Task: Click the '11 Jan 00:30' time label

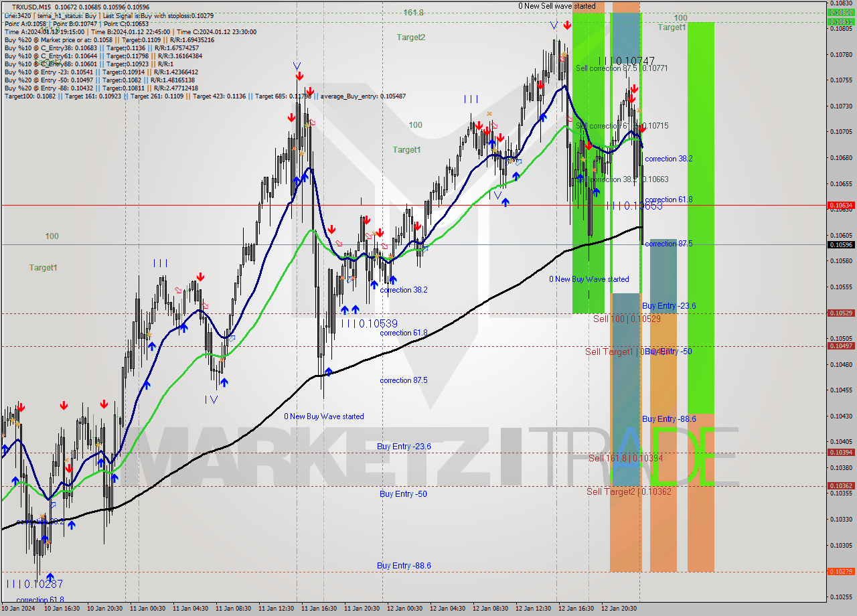Action: tap(148, 609)
